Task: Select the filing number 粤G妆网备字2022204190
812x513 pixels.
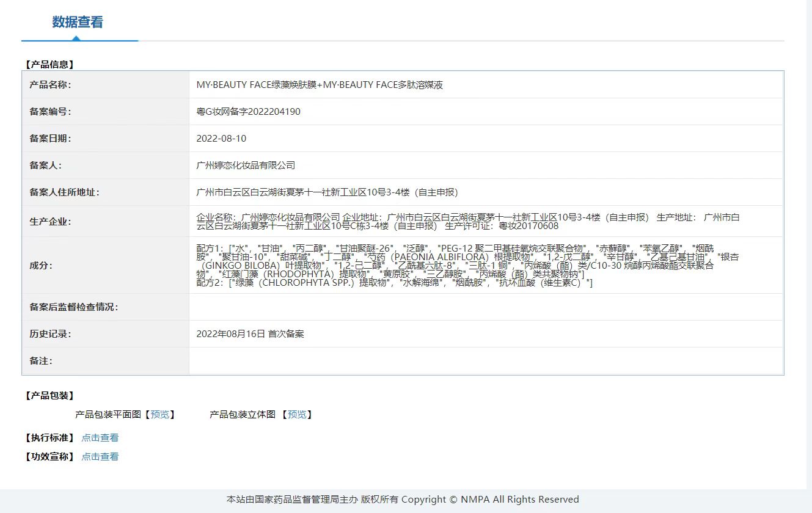Action: [x=248, y=112]
